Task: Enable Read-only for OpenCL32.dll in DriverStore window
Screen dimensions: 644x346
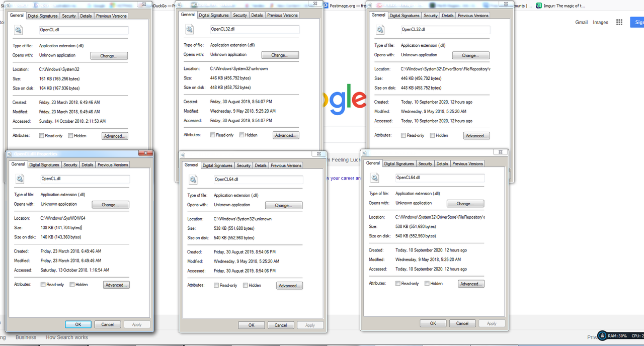Action: tap(404, 135)
